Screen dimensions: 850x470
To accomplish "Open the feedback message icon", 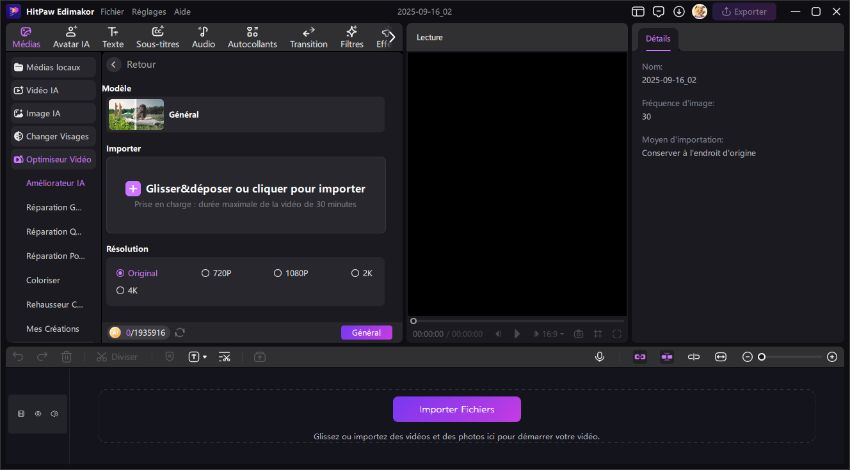I will point(658,12).
